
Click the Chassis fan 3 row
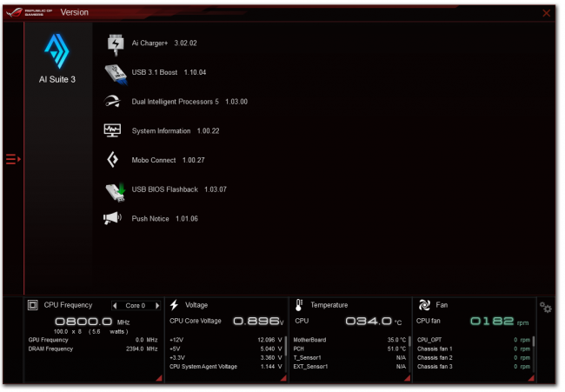tap(474, 367)
